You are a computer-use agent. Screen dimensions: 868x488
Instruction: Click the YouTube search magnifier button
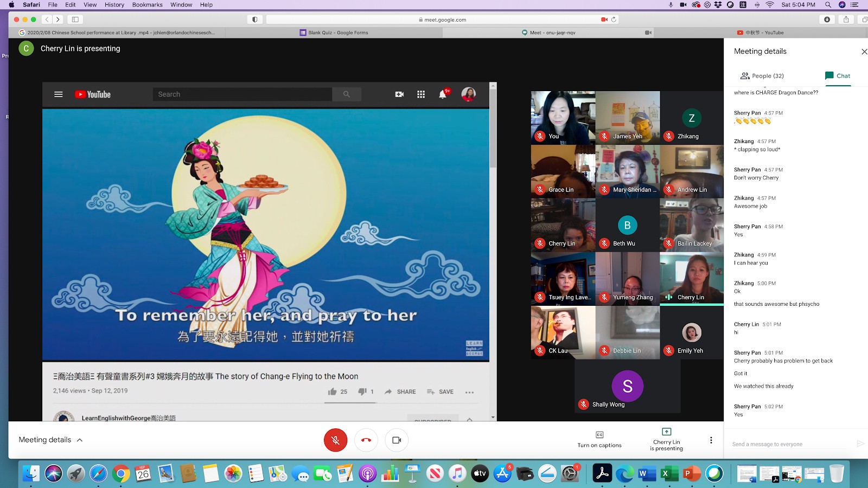pos(347,94)
